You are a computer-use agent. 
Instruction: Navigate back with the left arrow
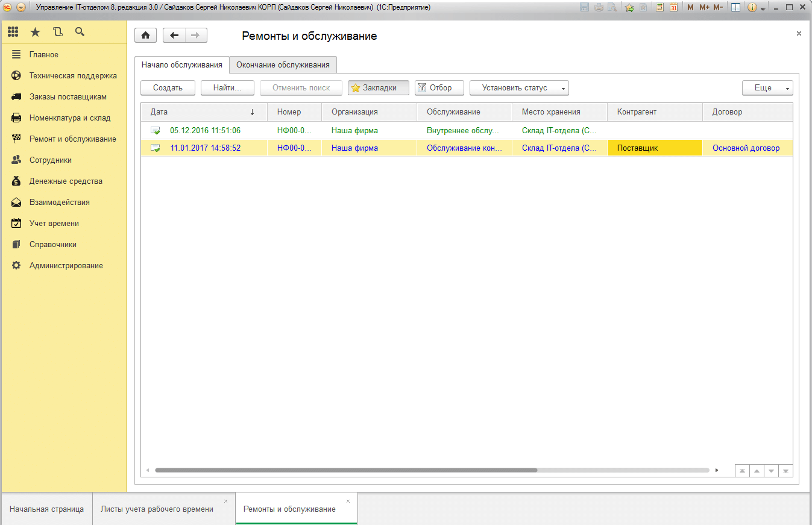point(174,36)
